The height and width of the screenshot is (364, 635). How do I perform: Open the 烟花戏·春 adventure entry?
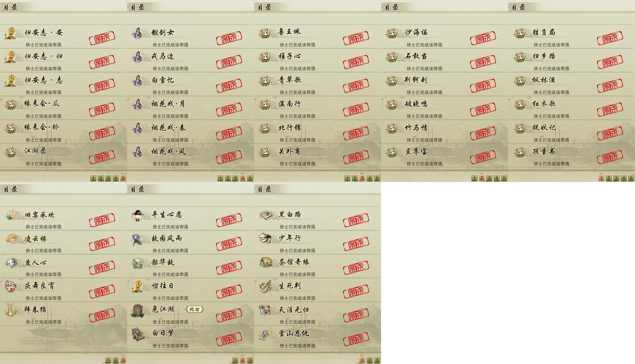pyautogui.click(x=190, y=132)
